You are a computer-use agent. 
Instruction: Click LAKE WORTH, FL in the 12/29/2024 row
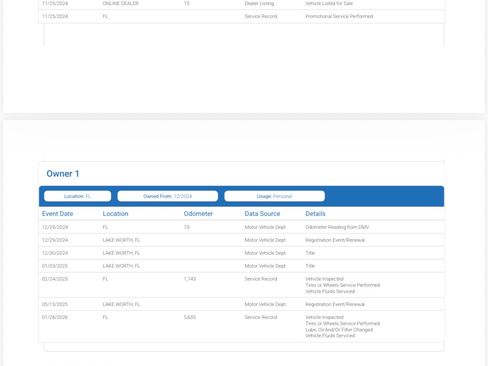coord(121,240)
